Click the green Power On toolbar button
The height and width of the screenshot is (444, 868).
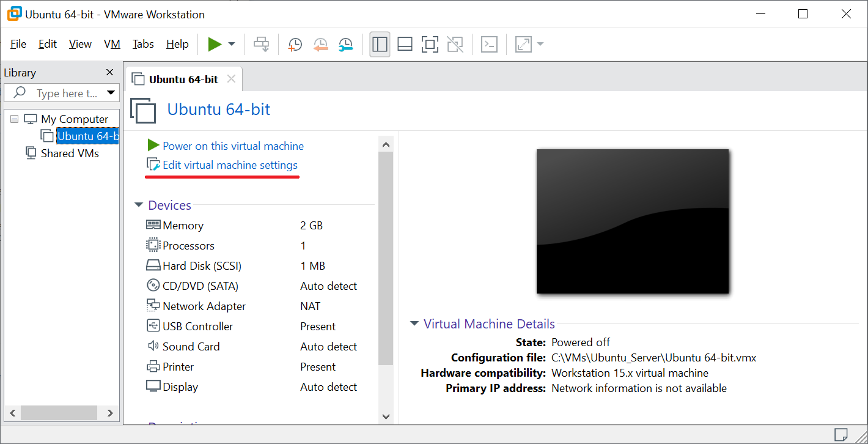(215, 44)
